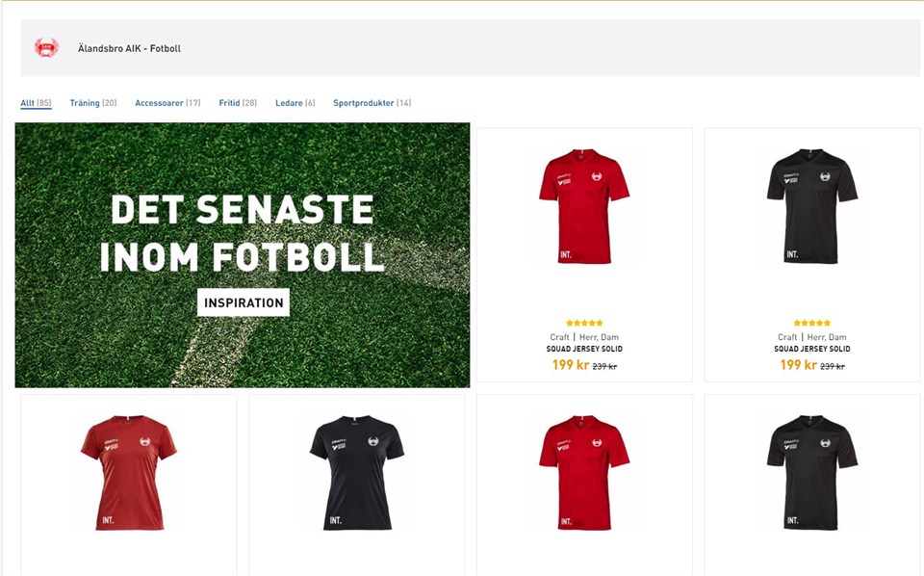Open the bottom-row red men's jersey
Screen dimensions: 924x576
[584, 472]
